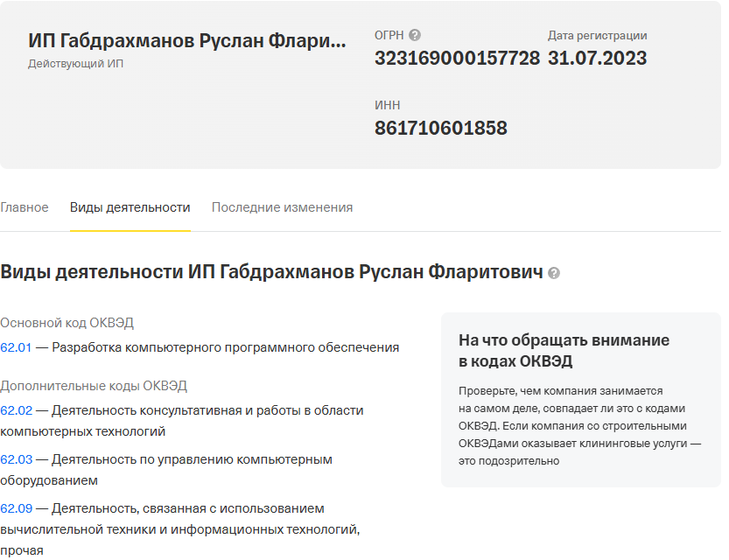
Task: Open the Последние изменения tab
Action: 282,207
